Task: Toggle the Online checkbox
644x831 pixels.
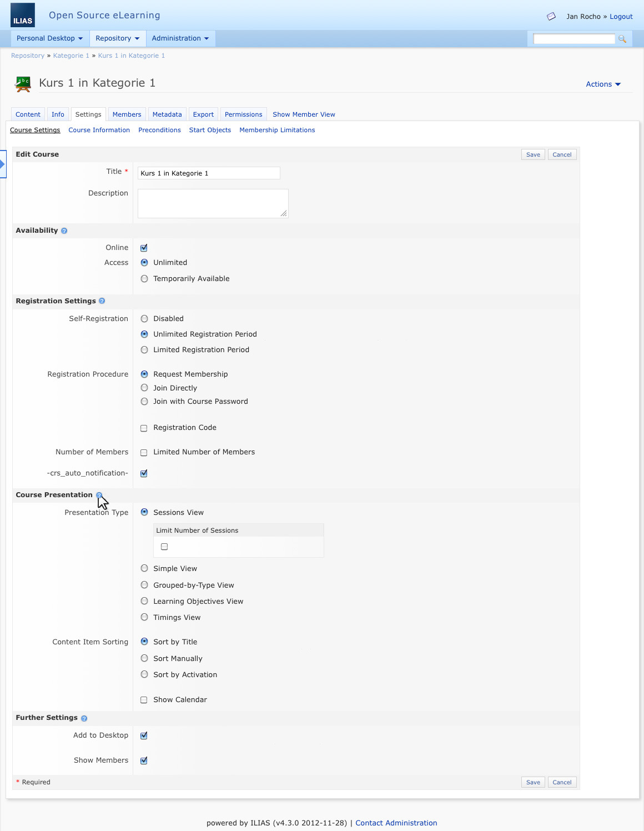Action: pos(144,248)
